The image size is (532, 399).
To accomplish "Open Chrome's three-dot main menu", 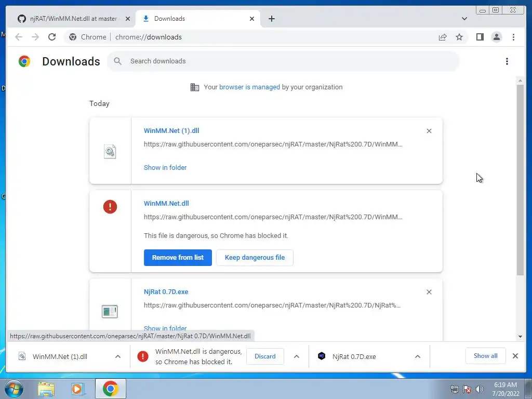I will tap(513, 37).
